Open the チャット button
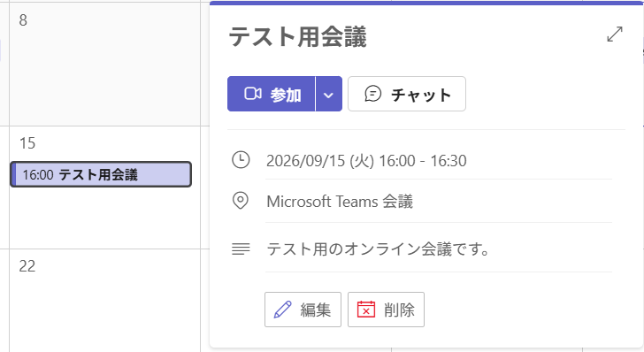This screenshot has height=352, width=644. point(407,94)
